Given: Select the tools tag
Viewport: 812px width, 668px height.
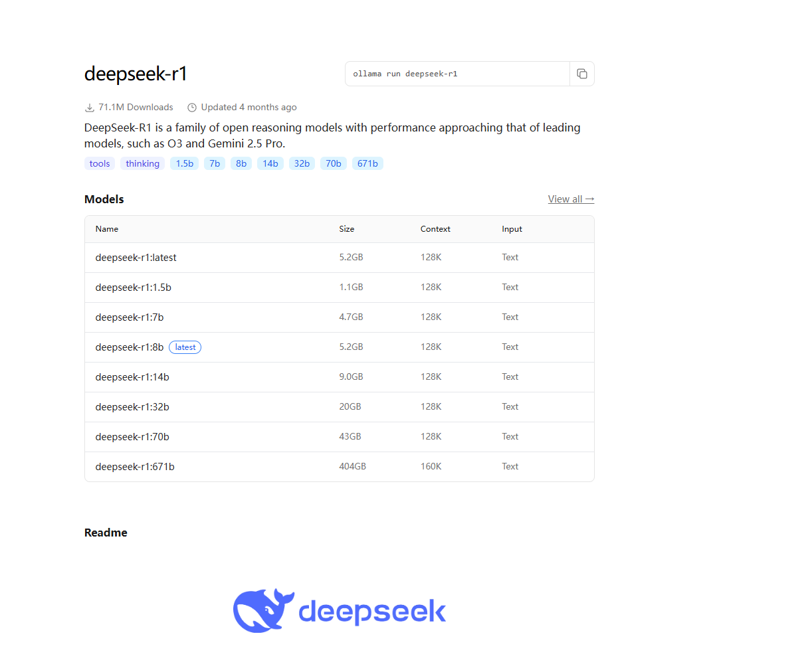Looking at the screenshot, I should (100, 164).
